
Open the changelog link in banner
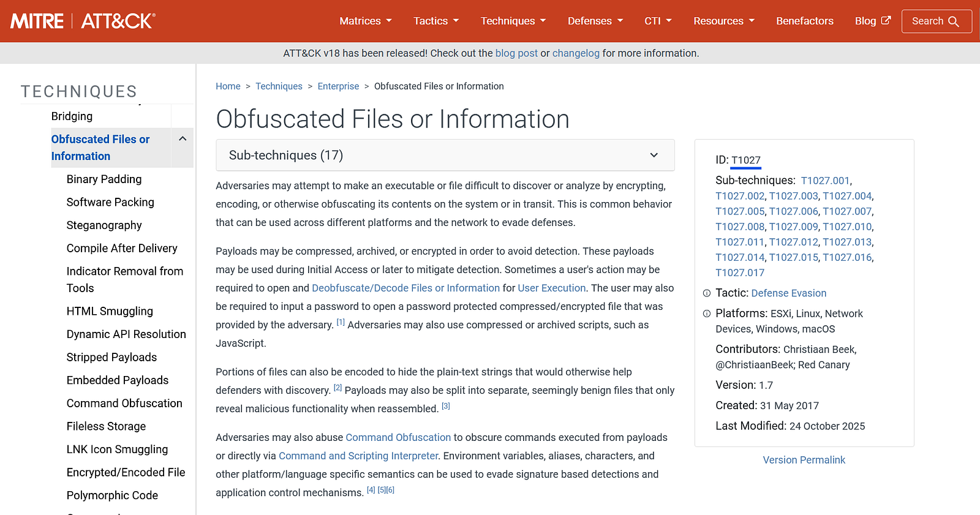click(576, 53)
